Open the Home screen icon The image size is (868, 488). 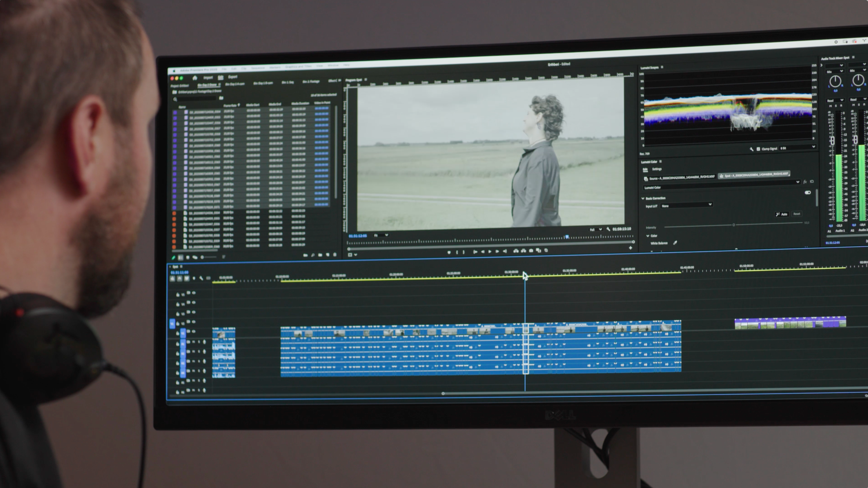[x=195, y=78]
